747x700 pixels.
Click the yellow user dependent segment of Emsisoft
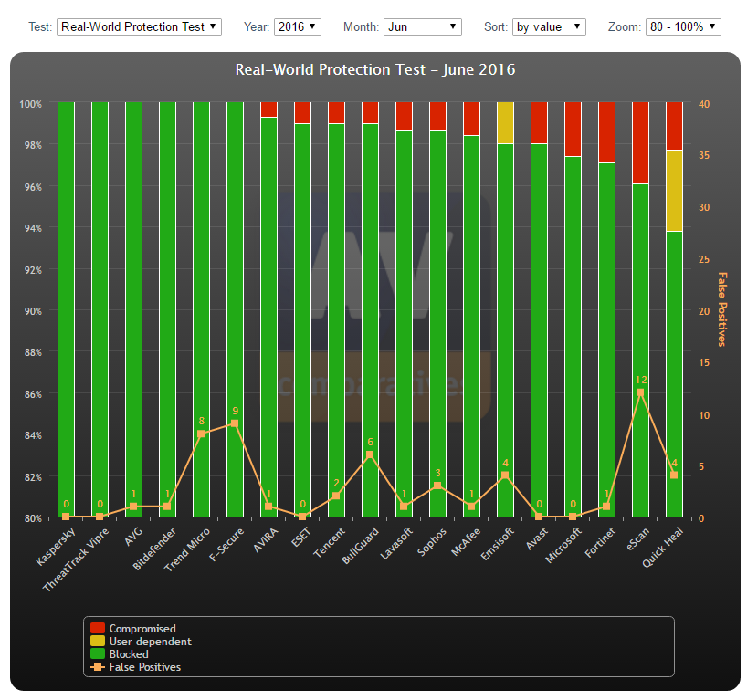point(506,123)
